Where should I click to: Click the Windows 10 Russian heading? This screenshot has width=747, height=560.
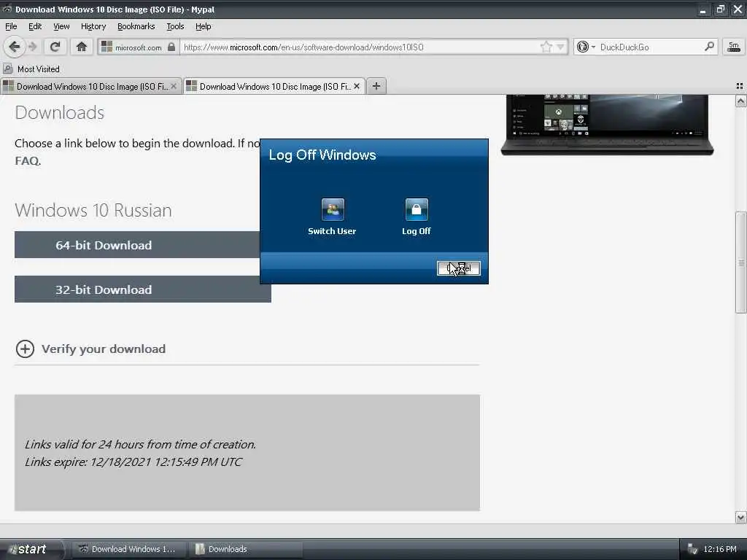pos(93,210)
